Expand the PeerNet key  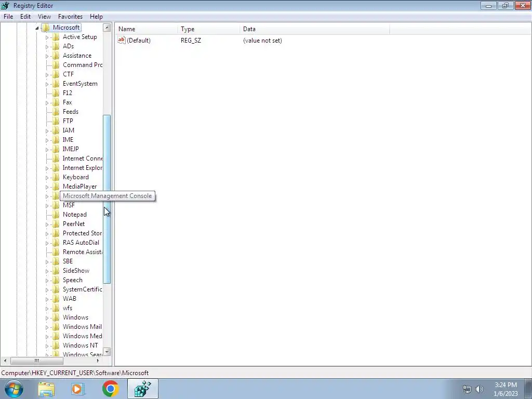pyautogui.click(x=47, y=224)
